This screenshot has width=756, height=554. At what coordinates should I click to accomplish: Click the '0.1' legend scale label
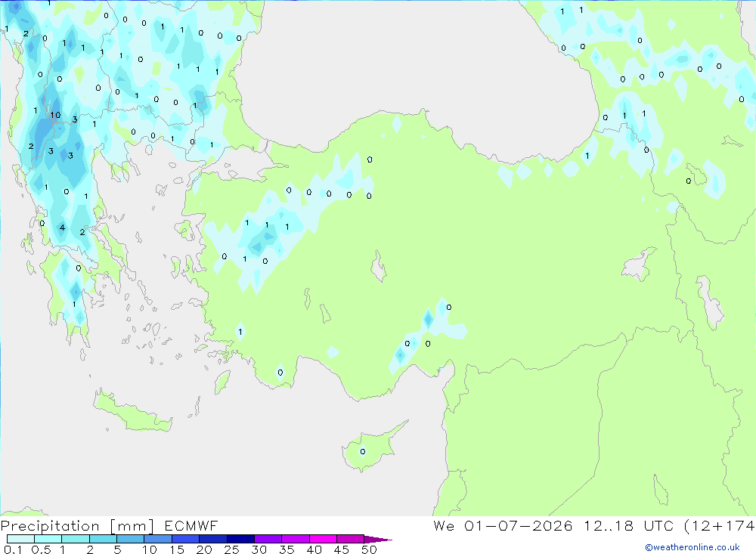[12, 549]
